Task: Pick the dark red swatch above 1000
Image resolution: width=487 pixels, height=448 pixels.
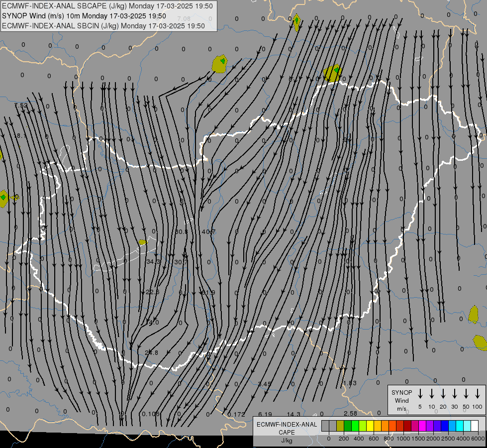Action: (407, 426)
